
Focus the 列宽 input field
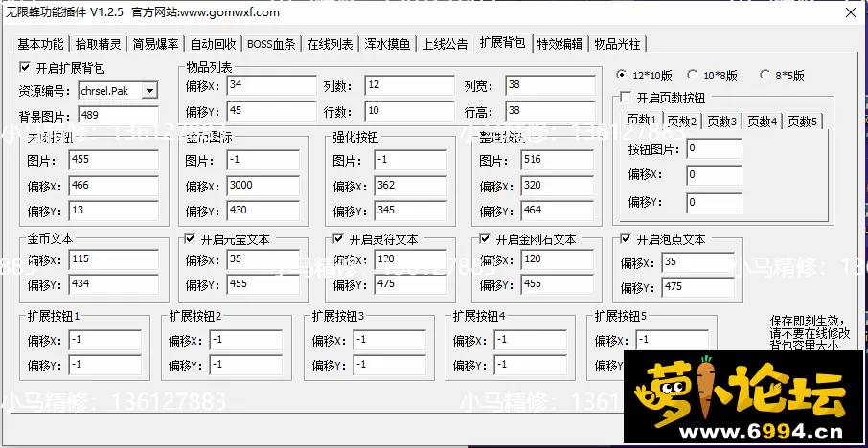point(550,85)
